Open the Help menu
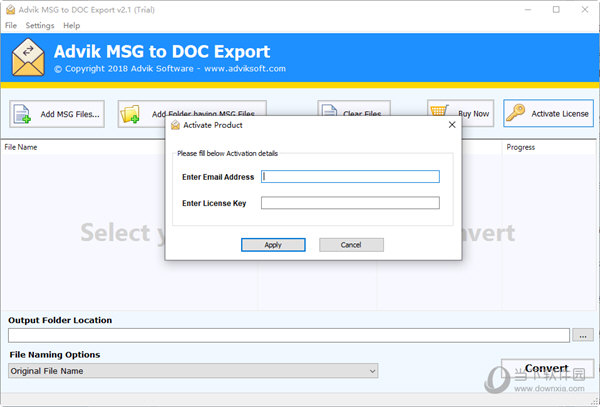 click(x=72, y=26)
